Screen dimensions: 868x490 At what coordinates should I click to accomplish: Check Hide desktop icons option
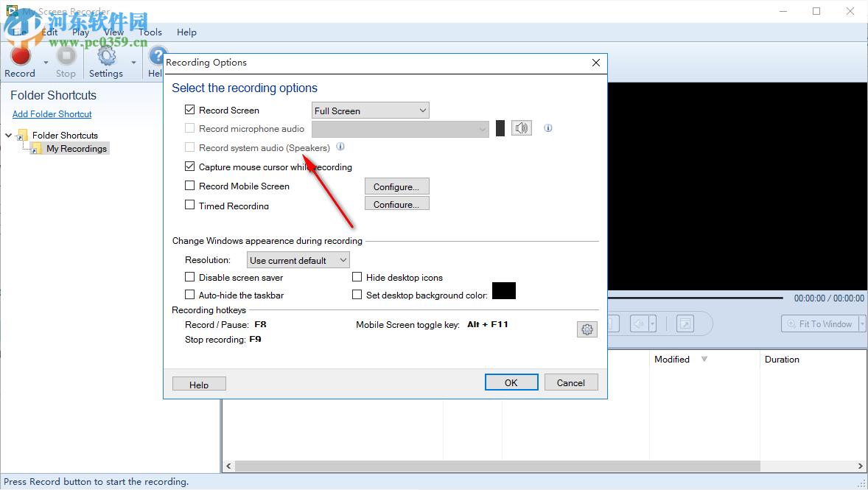point(357,277)
